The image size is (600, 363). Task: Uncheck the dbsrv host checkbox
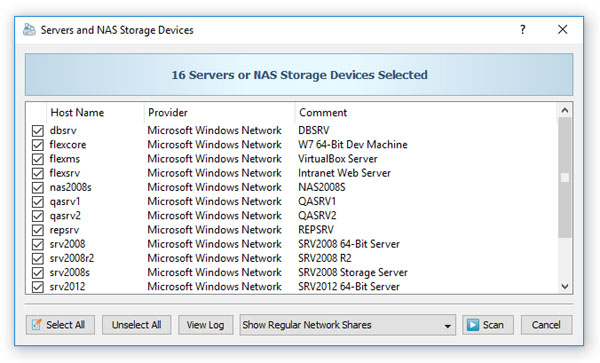point(38,131)
